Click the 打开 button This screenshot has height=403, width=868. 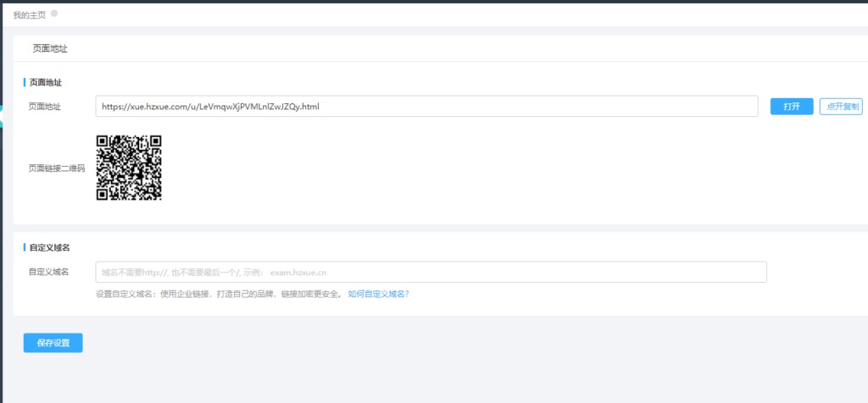tap(792, 107)
